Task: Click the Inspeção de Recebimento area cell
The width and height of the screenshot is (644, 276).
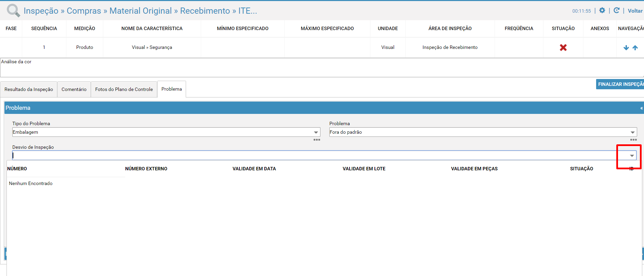Action: [x=450, y=47]
